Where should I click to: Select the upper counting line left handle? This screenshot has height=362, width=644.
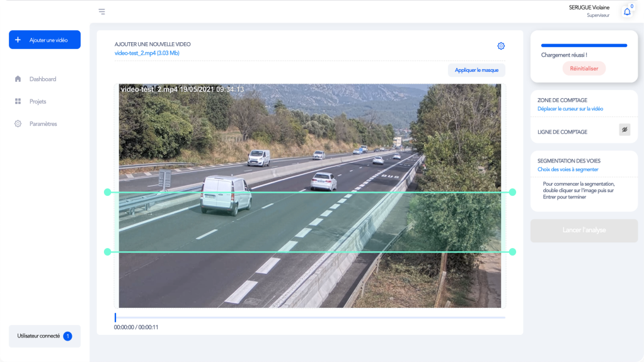[x=108, y=192]
